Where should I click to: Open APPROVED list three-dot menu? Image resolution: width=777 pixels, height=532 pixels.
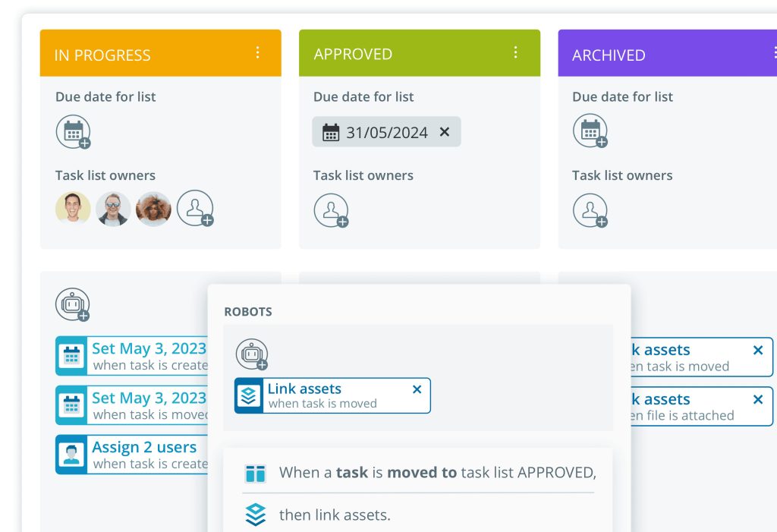tap(516, 52)
